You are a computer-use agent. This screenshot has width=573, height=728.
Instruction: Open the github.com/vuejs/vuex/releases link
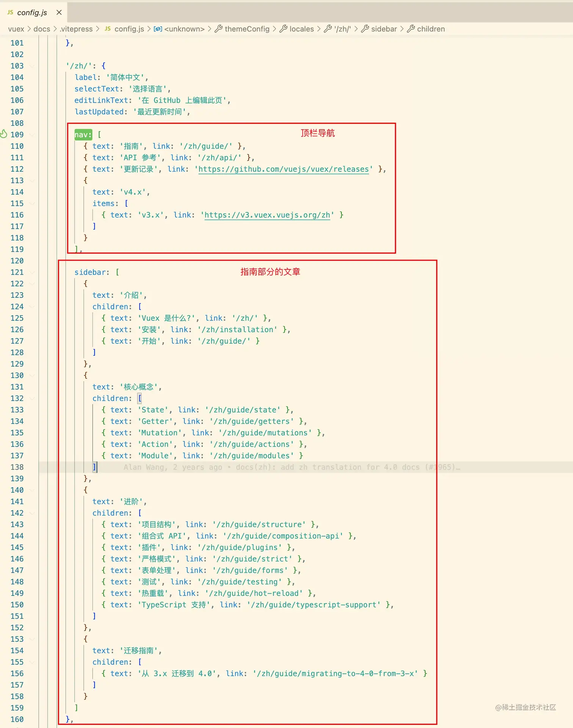point(283,169)
